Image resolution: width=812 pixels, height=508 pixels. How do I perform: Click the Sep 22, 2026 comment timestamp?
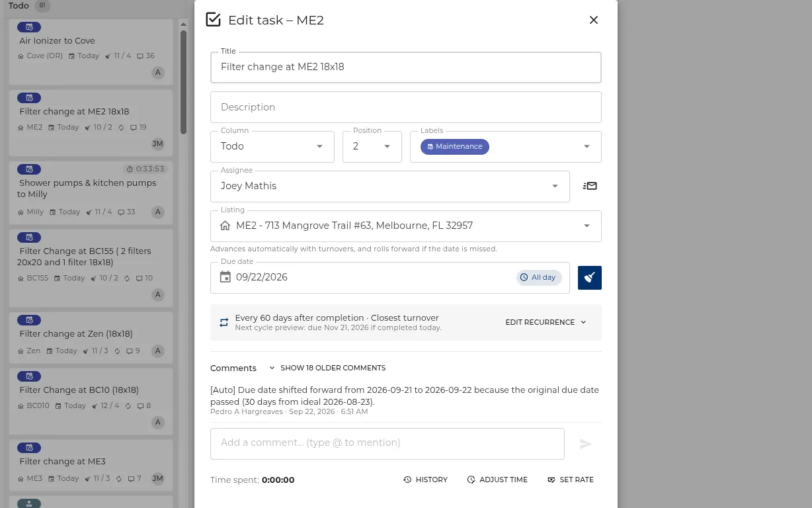point(328,411)
